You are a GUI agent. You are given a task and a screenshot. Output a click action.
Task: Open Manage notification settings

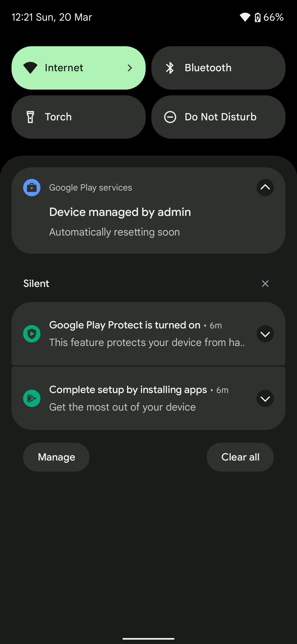point(56,457)
